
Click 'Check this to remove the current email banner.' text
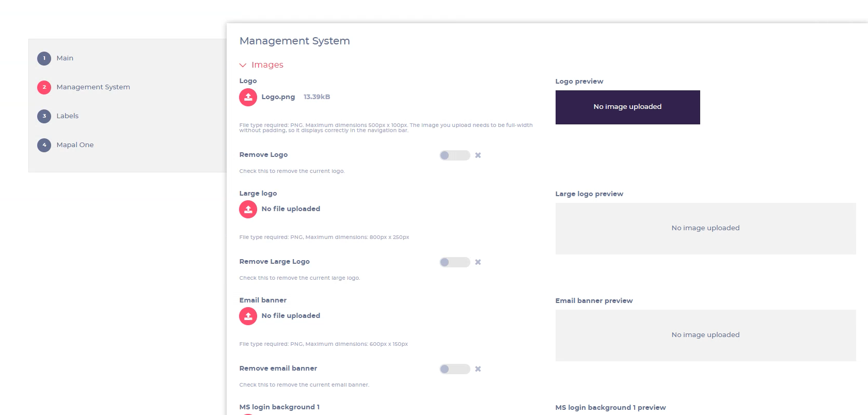tap(304, 385)
